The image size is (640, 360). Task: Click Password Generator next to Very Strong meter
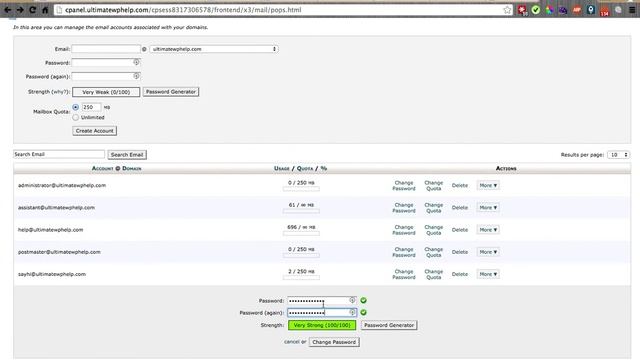[389, 325]
